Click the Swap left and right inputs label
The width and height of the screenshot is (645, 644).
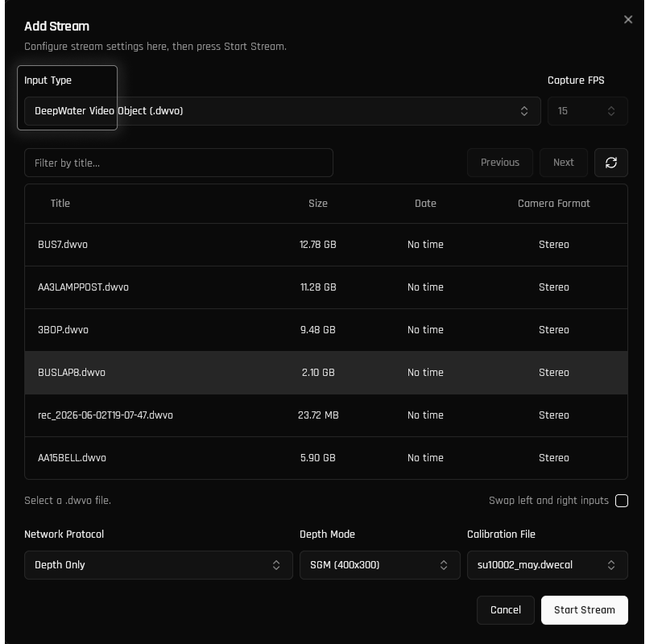coord(548,501)
